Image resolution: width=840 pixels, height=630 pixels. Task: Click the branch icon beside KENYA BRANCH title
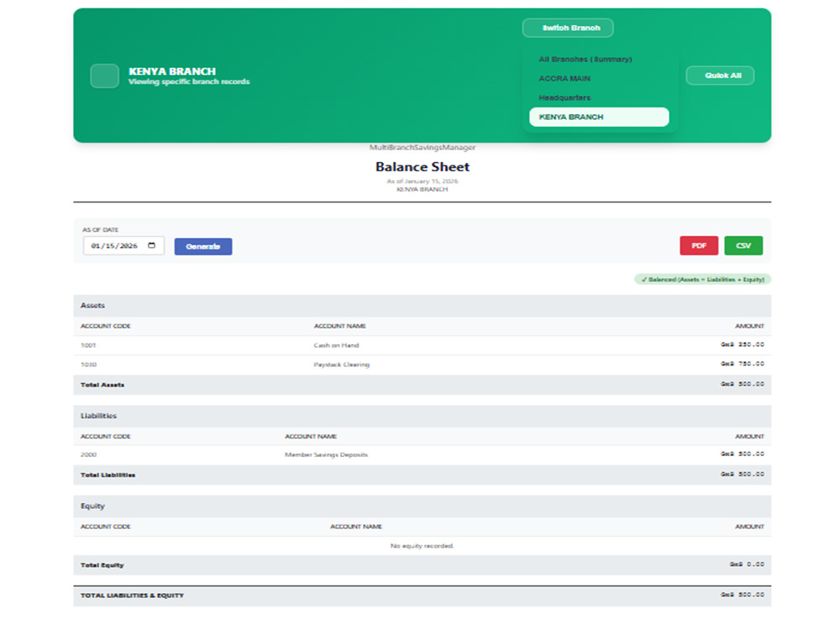tap(104, 76)
